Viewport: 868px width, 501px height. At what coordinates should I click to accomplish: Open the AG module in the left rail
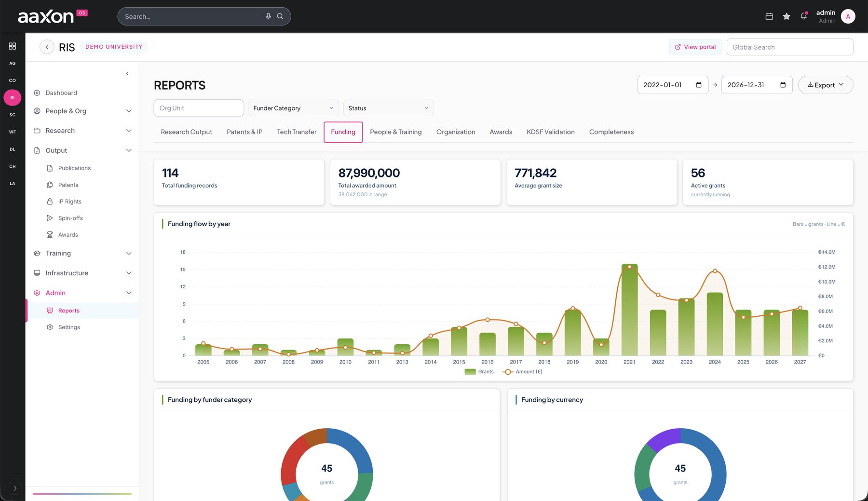13,63
